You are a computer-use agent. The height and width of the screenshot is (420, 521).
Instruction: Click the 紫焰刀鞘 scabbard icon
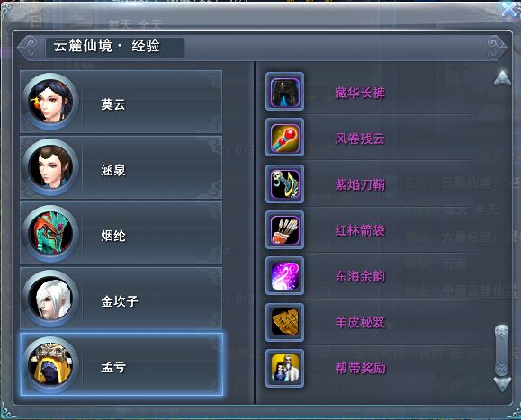[284, 183]
